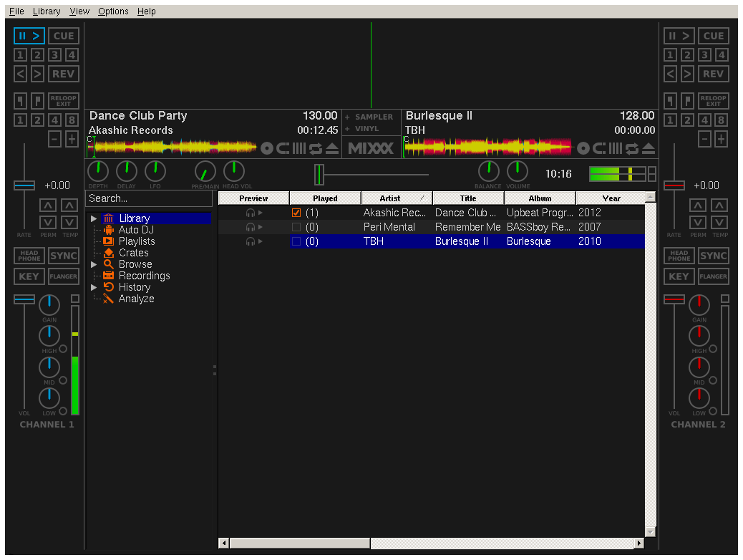Open the Help menu
Image resolution: width=743 pixels, height=560 pixels.
pos(147,11)
